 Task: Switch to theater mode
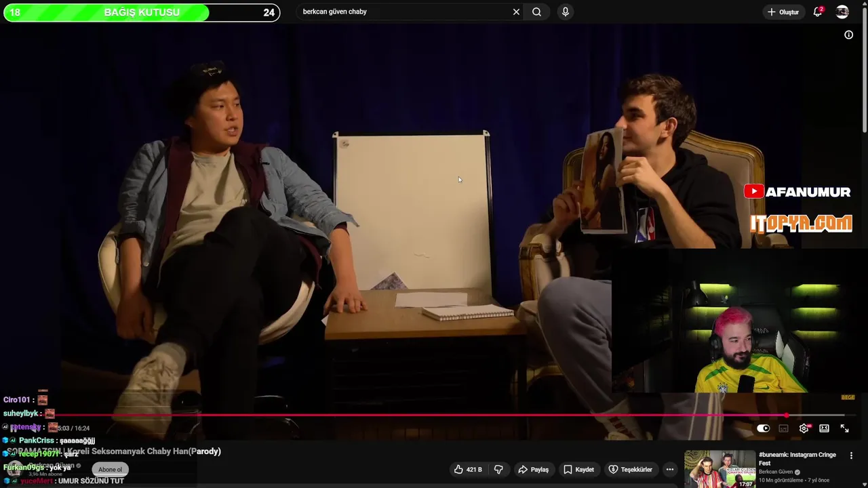click(x=824, y=428)
